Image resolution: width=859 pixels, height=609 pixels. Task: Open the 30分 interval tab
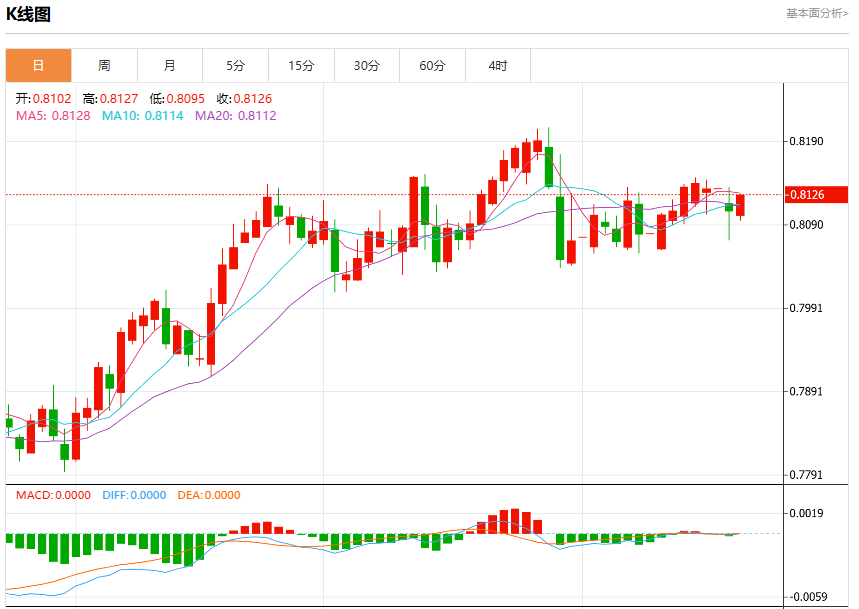coord(366,66)
